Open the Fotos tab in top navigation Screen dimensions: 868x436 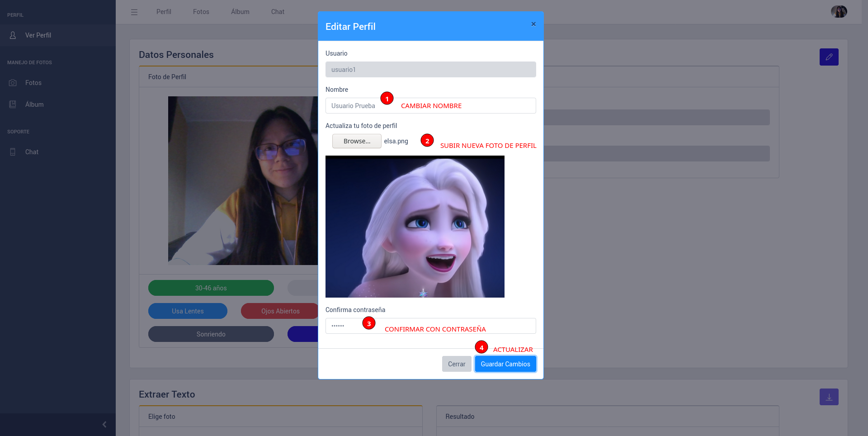[201, 12]
